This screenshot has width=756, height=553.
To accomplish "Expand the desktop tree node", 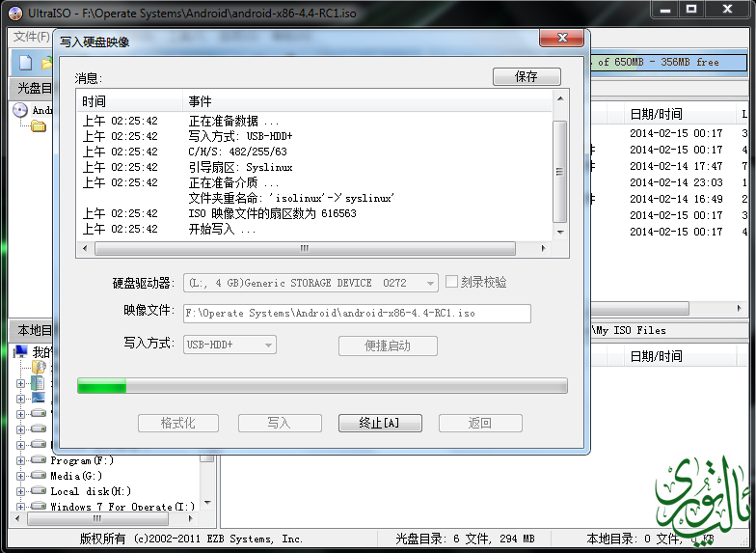I will tap(21, 400).
